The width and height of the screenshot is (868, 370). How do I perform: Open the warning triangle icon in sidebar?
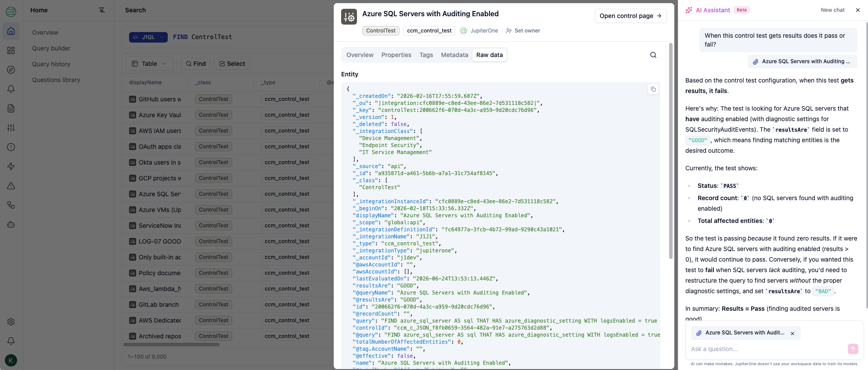(11, 186)
